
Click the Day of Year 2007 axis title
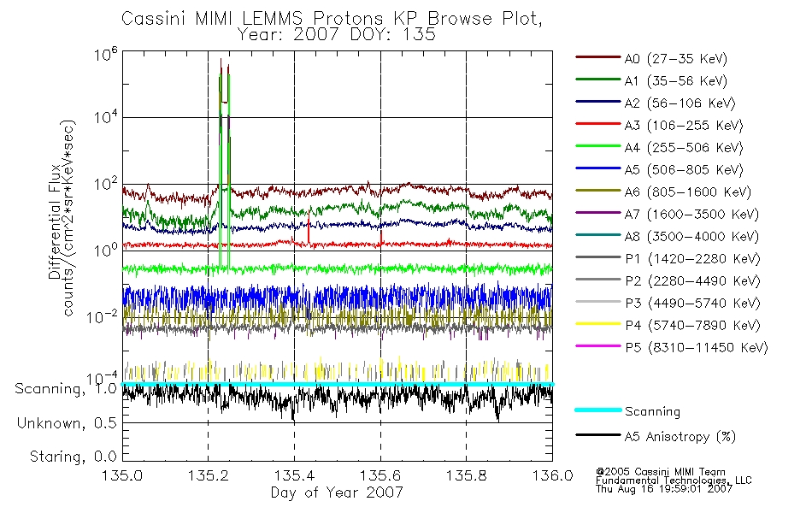[x=337, y=492]
